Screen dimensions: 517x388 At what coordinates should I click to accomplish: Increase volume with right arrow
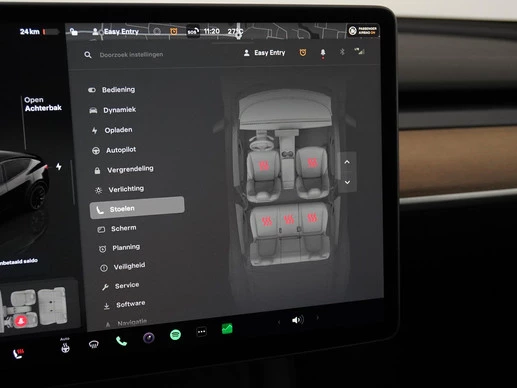coord(317,318)
